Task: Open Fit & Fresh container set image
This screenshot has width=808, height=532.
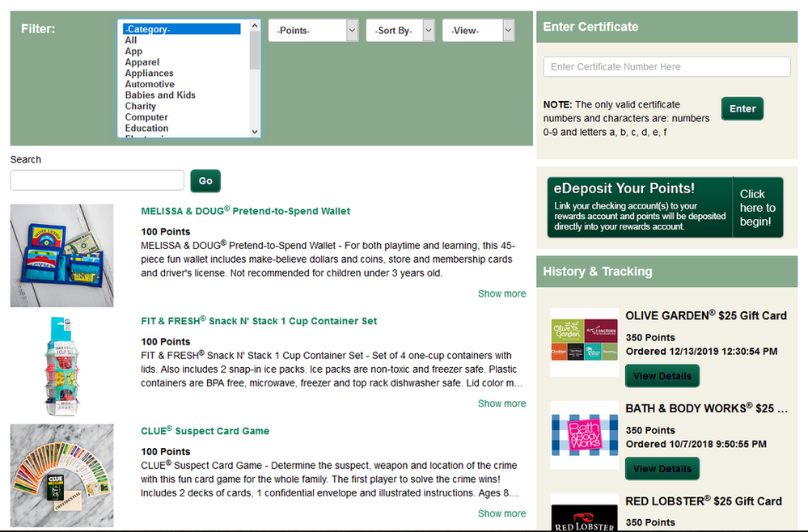Action: (x=61, y=365)
